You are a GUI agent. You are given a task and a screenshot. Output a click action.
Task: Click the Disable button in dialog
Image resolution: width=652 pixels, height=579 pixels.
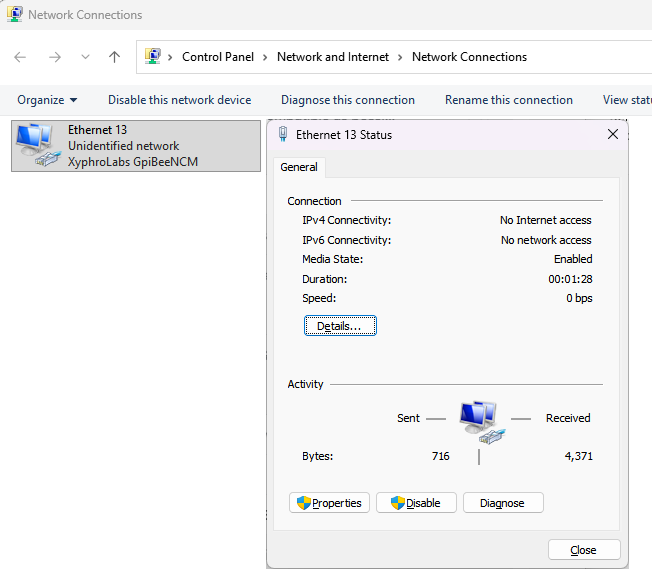click(416, 503)
